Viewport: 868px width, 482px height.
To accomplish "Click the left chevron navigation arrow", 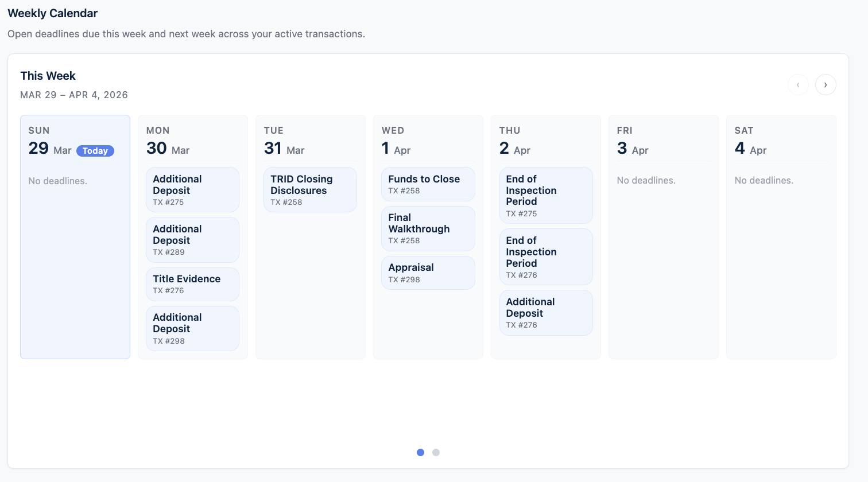I will (798, 84).
